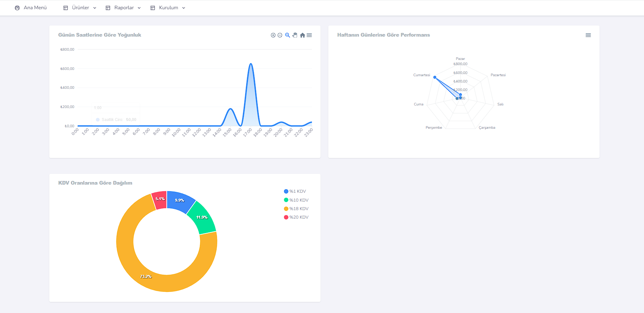The height and width of the screenshot is (313, 644).
Task: Activate the selection zoom magnifier tool
Action: (x=288, y=35)
